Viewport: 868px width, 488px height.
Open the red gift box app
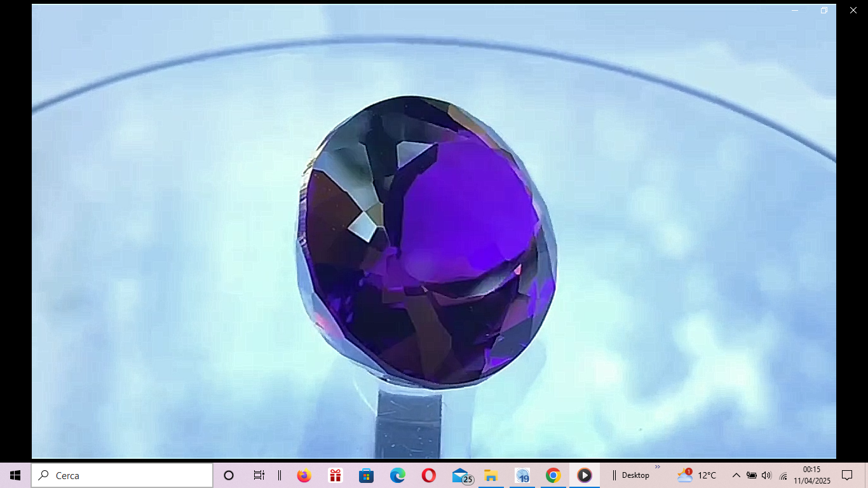[x=335, y=475]
